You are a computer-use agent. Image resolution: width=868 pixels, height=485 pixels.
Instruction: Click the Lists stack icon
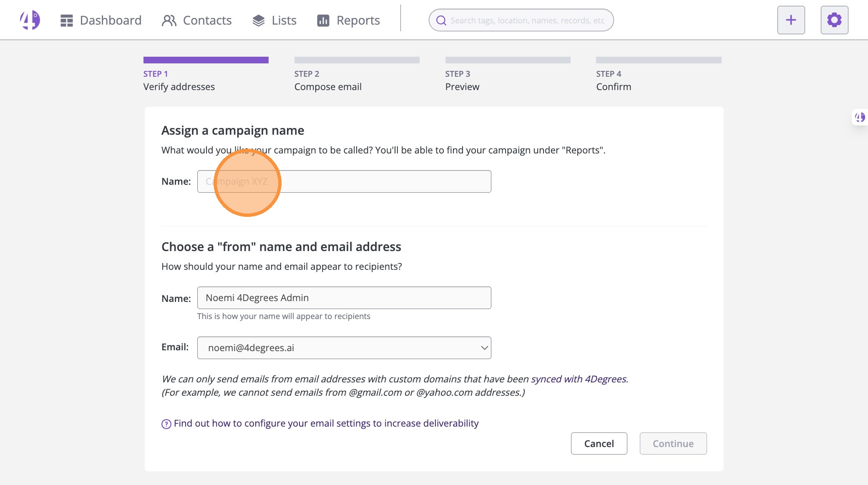[x=258, y=20]
